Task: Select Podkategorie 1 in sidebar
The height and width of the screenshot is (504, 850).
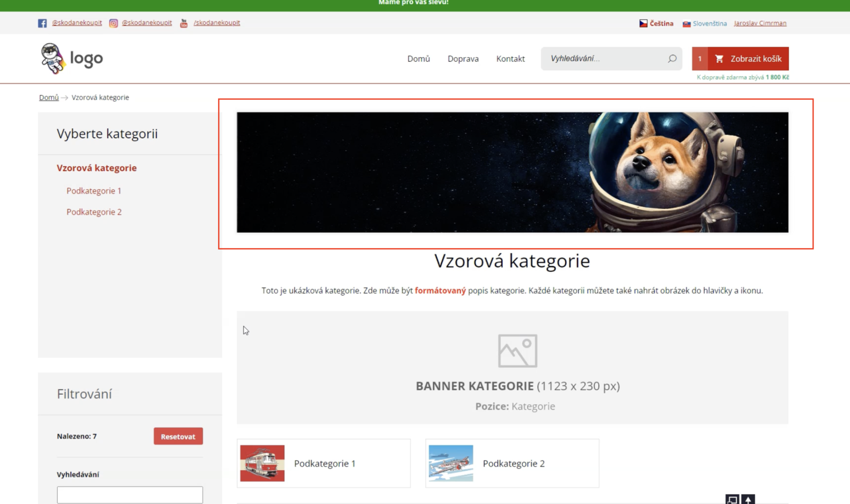Action: click(94, 191)
